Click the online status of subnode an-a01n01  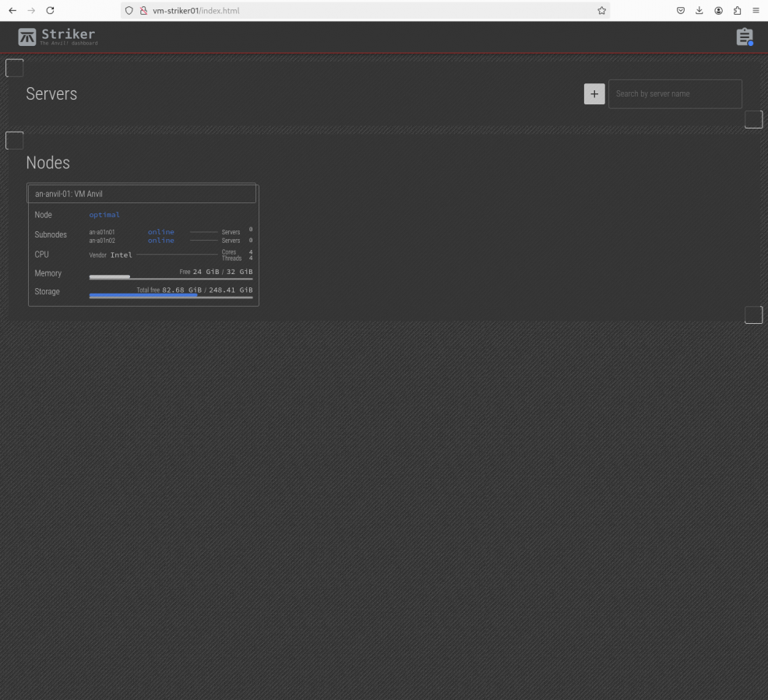[x=161, y=232]
